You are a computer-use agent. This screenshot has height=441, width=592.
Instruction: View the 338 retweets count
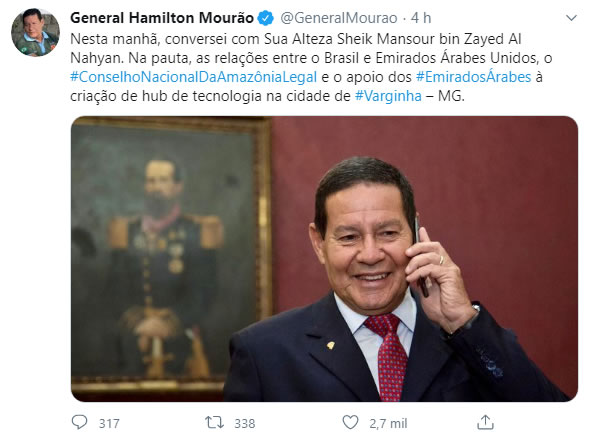[245, 423]
